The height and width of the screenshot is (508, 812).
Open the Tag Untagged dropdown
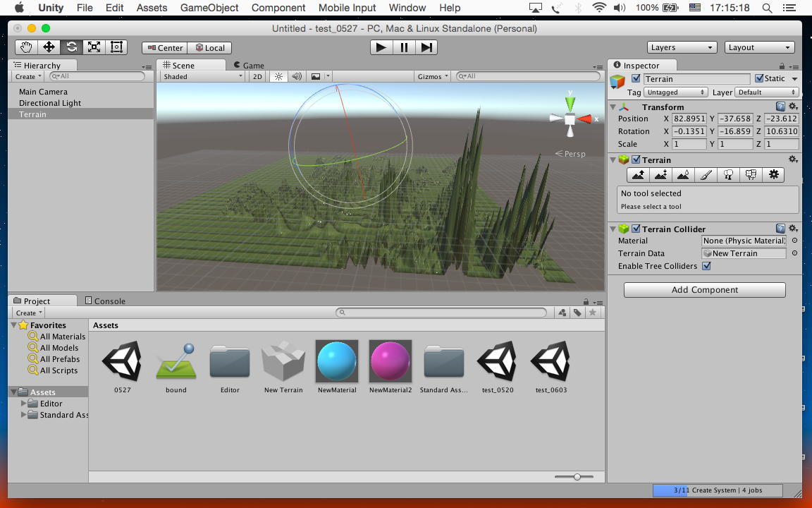(675, 92)
